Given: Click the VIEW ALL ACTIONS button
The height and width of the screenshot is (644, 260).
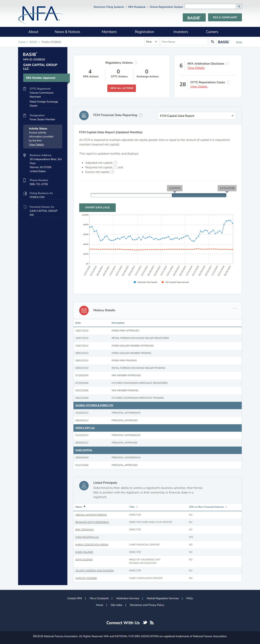Looking at the screenshot, I should tap(122, 88).
